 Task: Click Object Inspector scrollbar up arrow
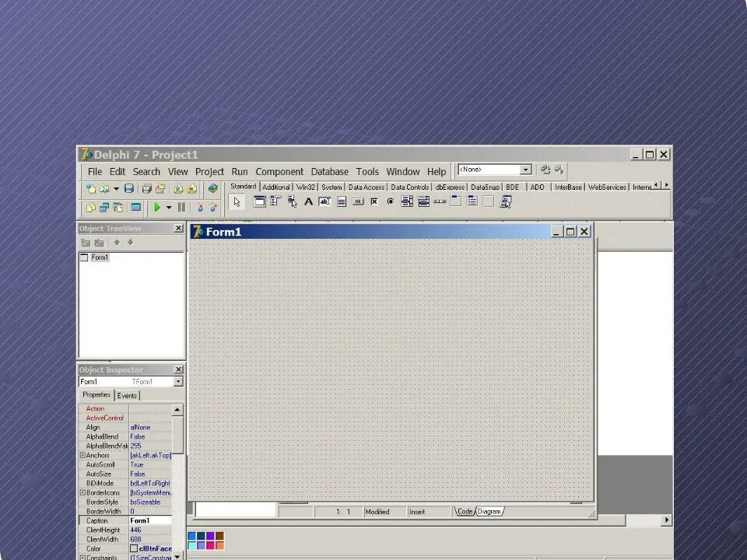point(177,410)
